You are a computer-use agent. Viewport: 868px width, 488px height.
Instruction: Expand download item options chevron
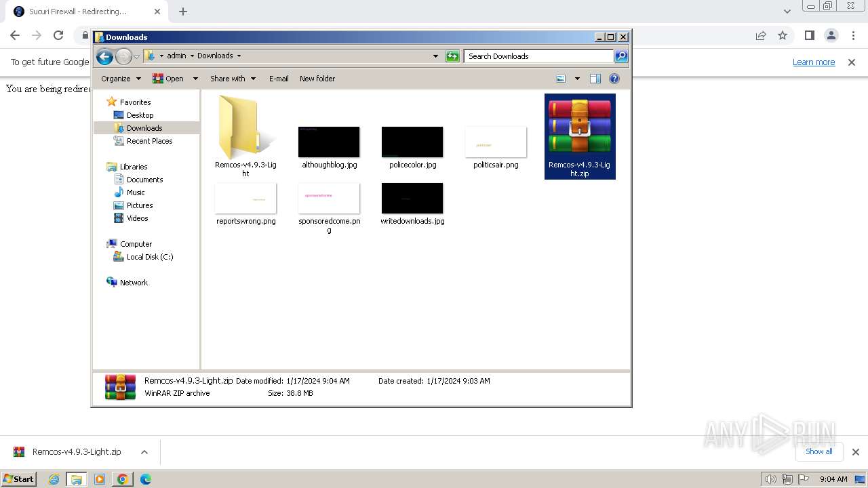[144, 452]
